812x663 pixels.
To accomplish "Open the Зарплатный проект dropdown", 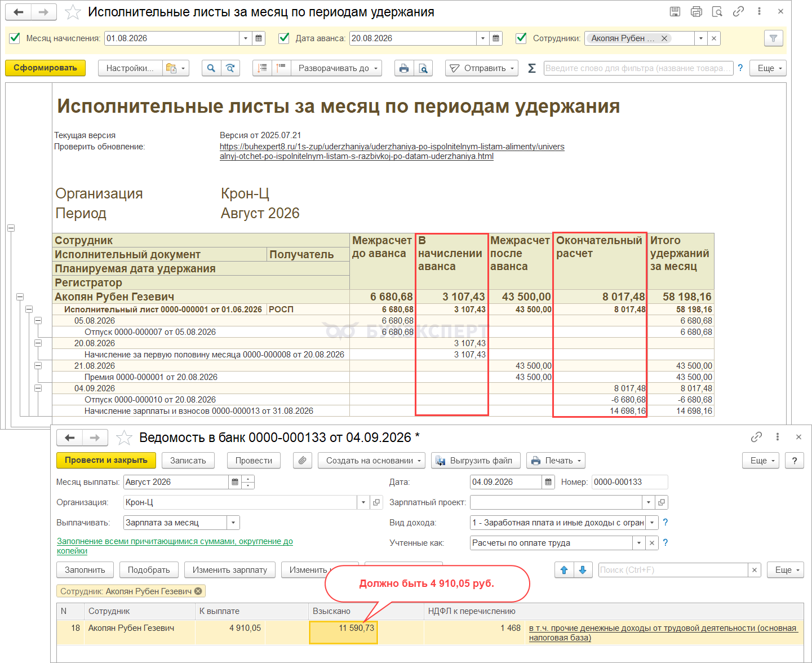I will pyautogui.click(x=649, y=502).
